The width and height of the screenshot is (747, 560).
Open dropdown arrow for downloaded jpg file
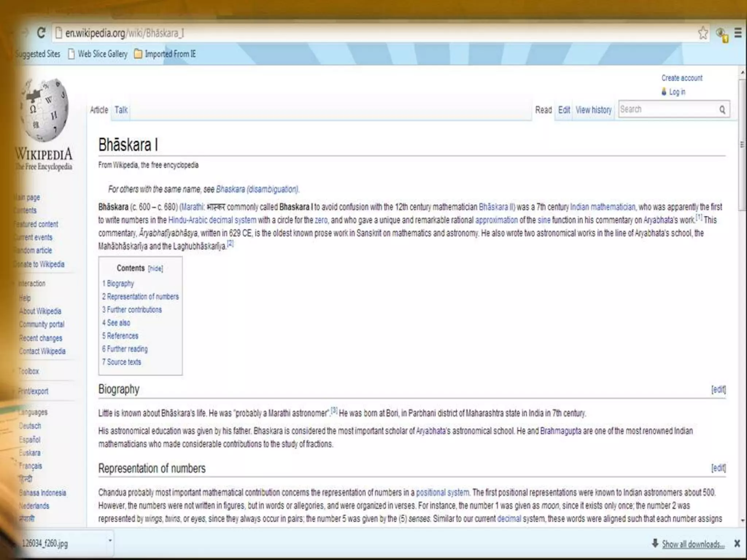pos(110,540)
